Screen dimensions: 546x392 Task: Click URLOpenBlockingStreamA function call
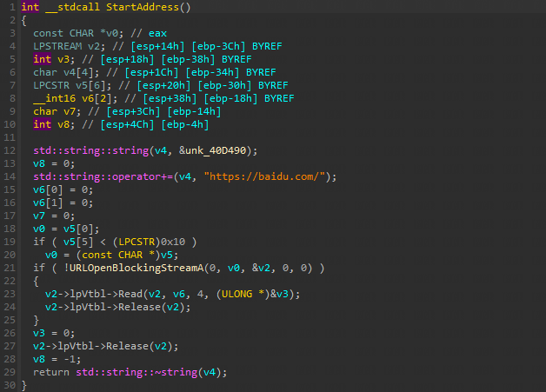tap(136, 268)
